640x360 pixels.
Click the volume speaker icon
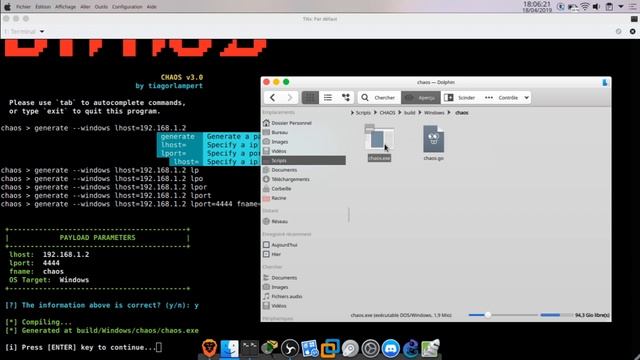596,7
